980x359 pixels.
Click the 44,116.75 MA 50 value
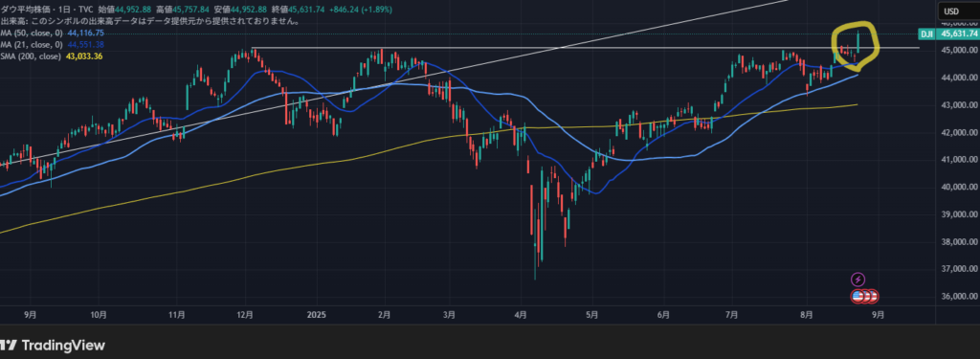(84, 33)
